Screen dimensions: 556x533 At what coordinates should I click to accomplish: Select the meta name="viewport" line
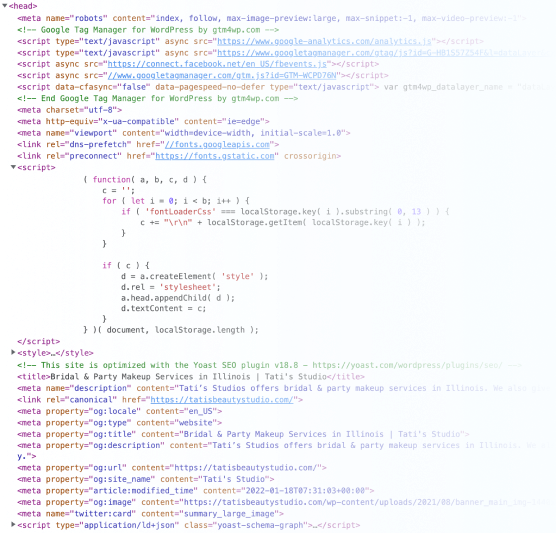[x=184, y=133]
